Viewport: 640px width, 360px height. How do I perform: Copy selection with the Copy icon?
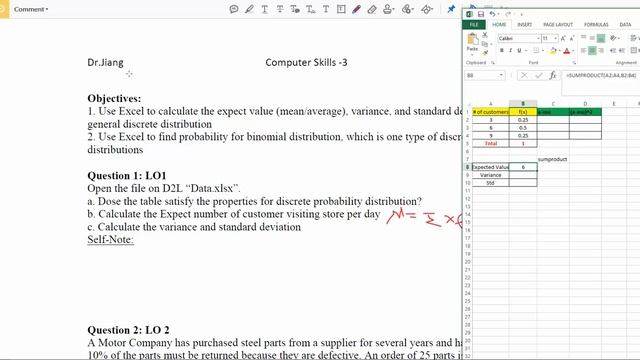click(x=485, y=44)
